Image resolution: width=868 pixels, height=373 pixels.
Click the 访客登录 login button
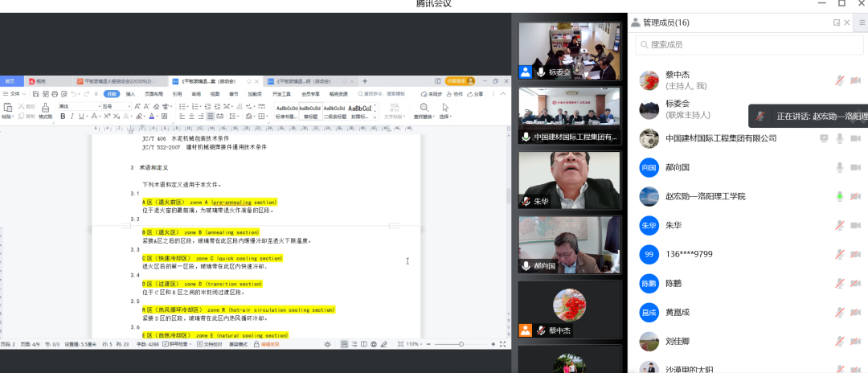click(460, 81)
